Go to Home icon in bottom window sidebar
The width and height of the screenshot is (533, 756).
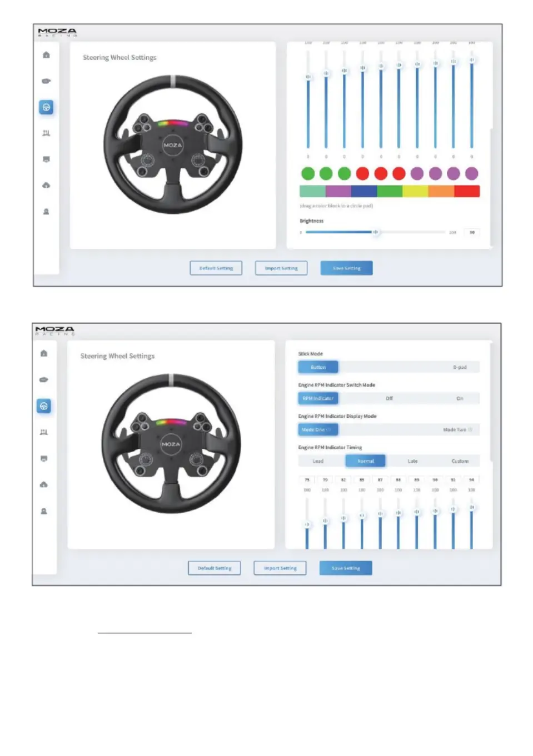(x=44, y=353)
